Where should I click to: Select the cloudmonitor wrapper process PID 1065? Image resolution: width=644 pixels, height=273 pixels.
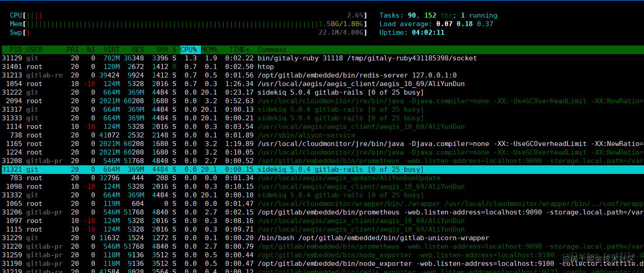[x=322, y=204]
